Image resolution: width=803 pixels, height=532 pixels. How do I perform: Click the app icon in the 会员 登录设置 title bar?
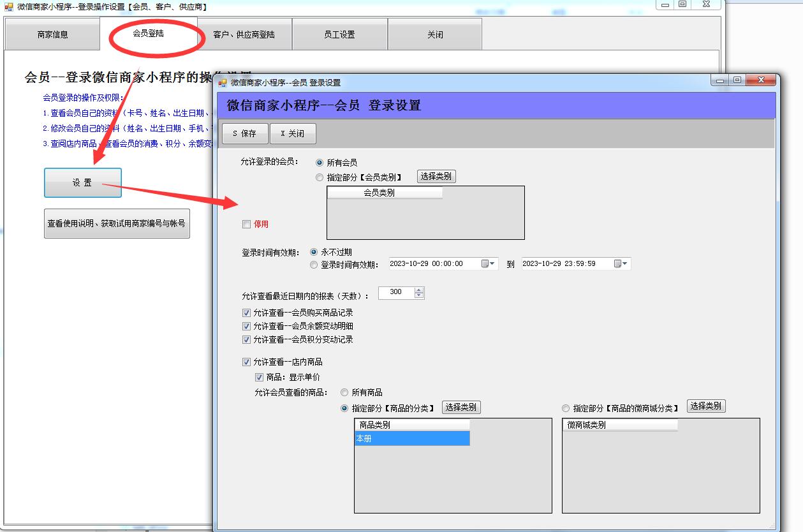(x=223, y=82)
